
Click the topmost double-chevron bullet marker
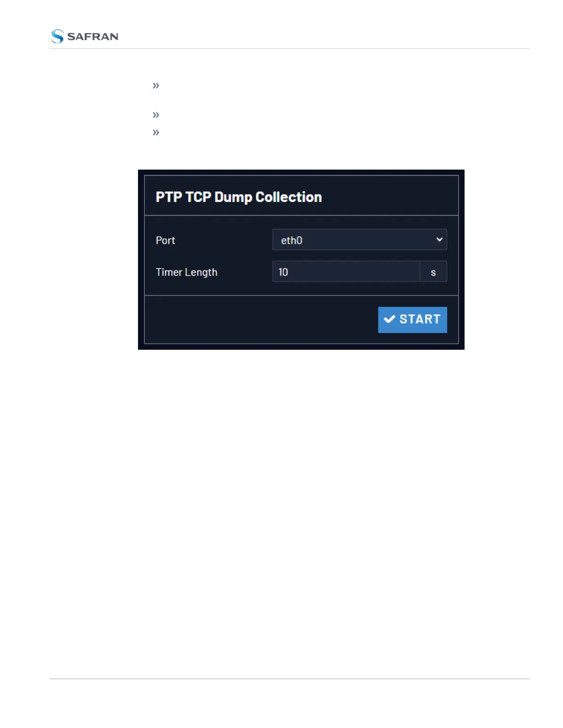156,85
